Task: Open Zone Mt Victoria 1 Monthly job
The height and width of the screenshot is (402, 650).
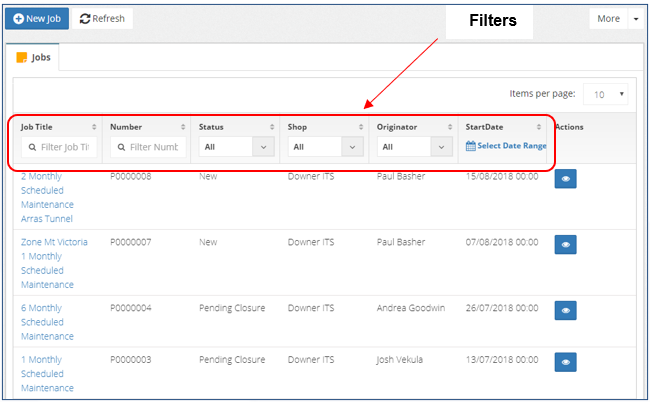Action: (x=54, y=263)
